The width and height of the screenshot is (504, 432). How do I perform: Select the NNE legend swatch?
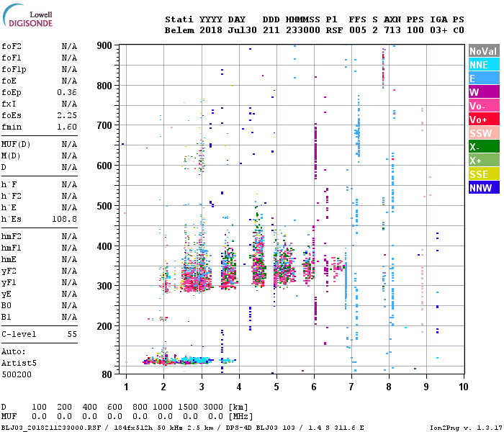coord(484,65)
